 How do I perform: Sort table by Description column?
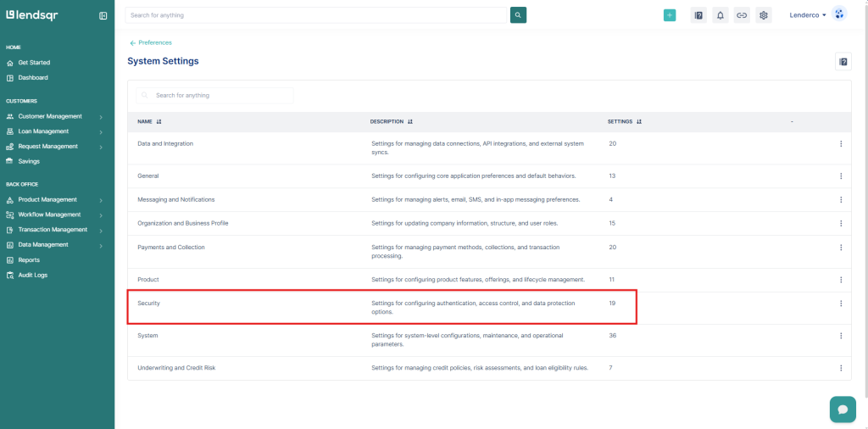(x=410, y=121)
